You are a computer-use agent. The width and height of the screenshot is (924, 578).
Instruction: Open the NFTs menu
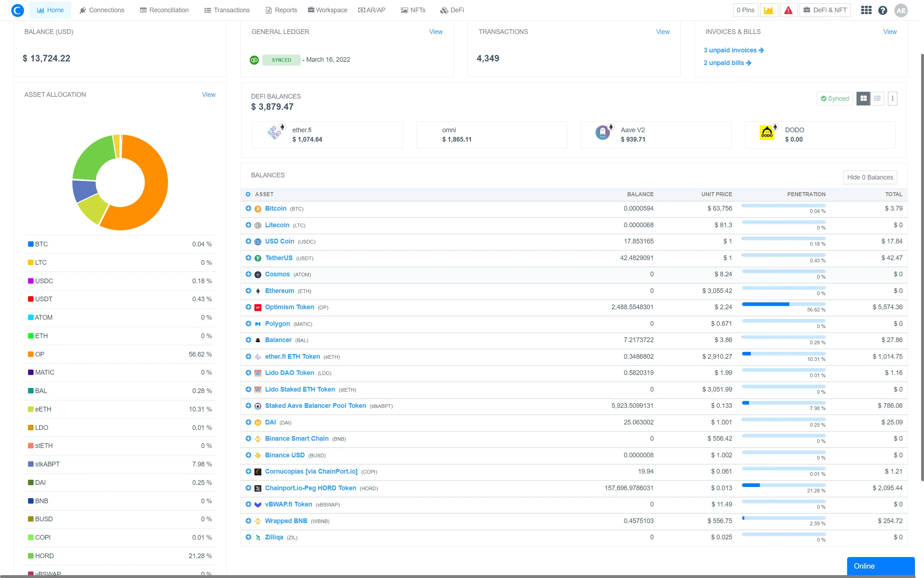[413, 10]
